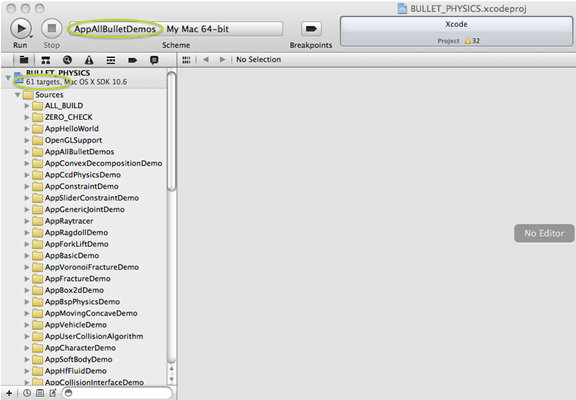Click the No Selection jump bar item

pyautogui.click(x=258, y=60)
